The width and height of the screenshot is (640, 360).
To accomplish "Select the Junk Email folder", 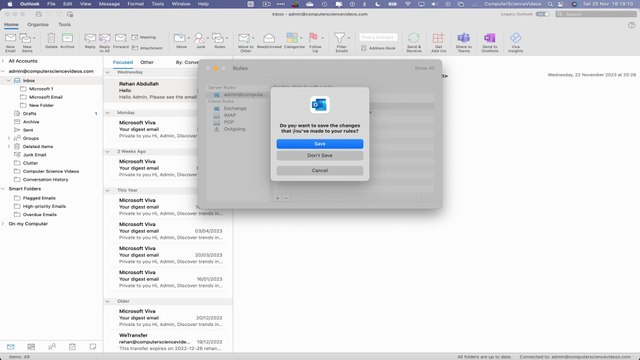I will click(34, 155).
